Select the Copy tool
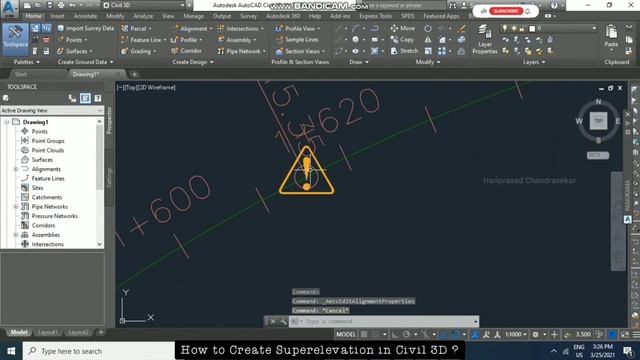640x360 pixels. pyautogui.click(x=402, y=40)
